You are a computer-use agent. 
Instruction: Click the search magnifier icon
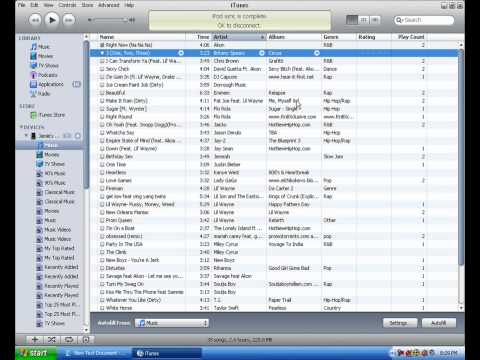(x=398, y=20)
